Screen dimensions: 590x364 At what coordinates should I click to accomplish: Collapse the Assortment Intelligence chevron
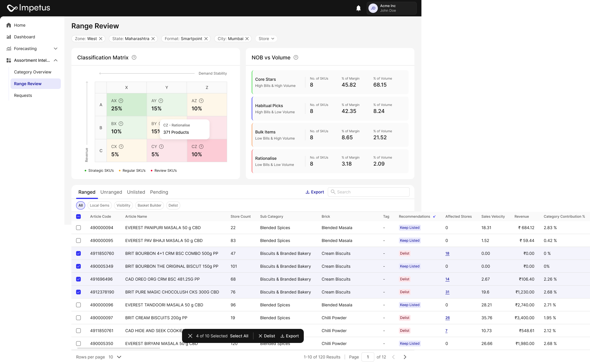tap(56, 60)
